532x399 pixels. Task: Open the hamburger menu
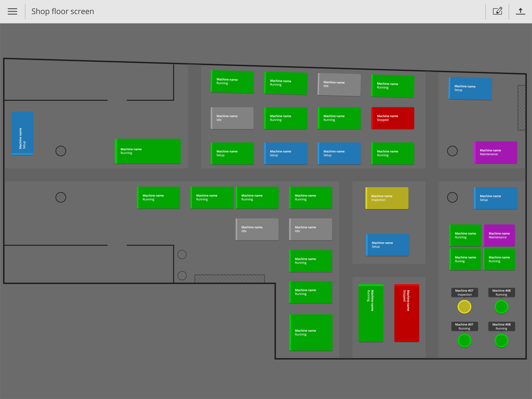click(x=12, y=11)
